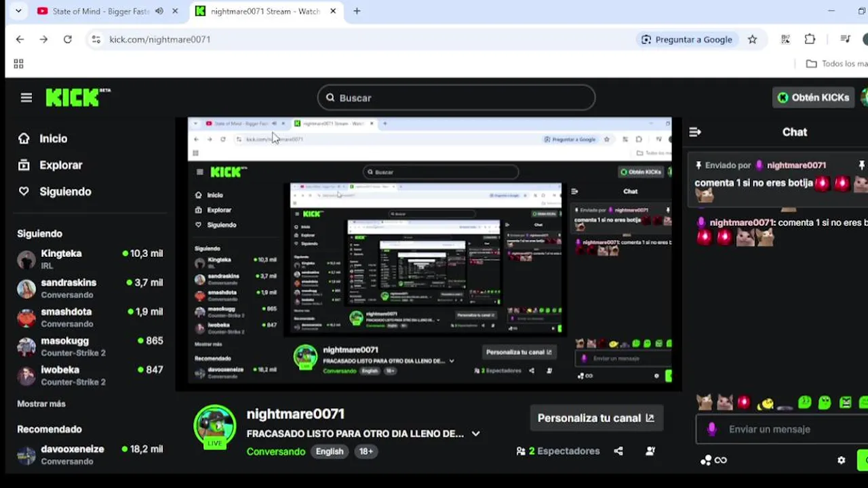868x488 pixels.
Task: Open the apps grid in bookmarks bar
Action: tap(18, 64)
